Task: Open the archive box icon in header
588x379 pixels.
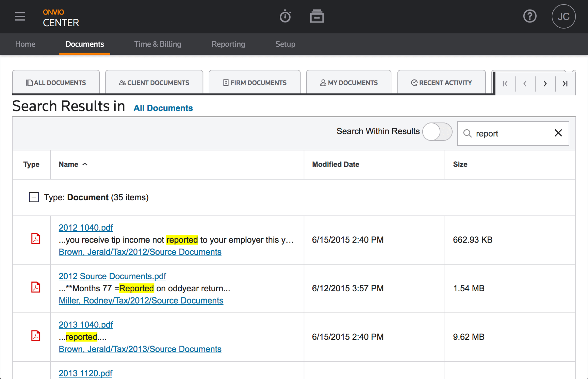Action: [317, 16]
